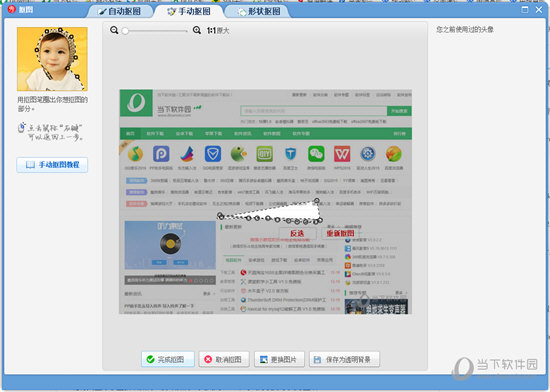The image size is (550, 392).
Task: Click the green check icon on 完成抠图
Action: (x=150, y=359)
